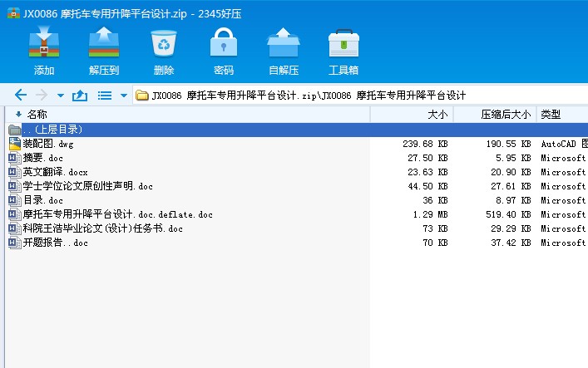This screenshot has width=588, height=368.
Task: Select file 摩托车专用升降平台设计.doc.deflate.doc
Action: 118,214
